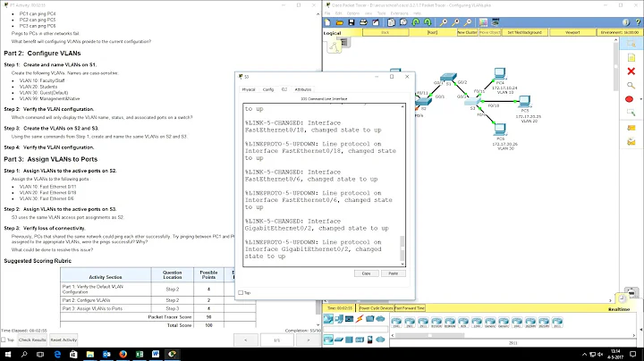Screen dimensions: 644x361
Task: Click the green Undo arrow icon
Action: (x=416, y=22)
